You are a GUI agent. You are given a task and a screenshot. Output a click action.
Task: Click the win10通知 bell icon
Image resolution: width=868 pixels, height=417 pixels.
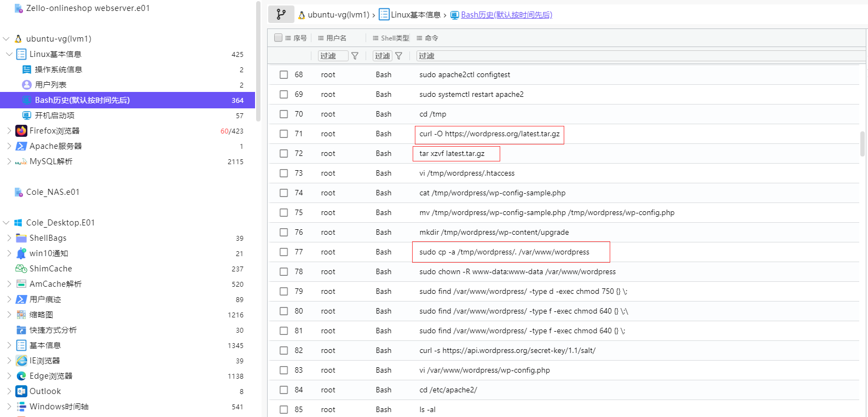(21, 253)
